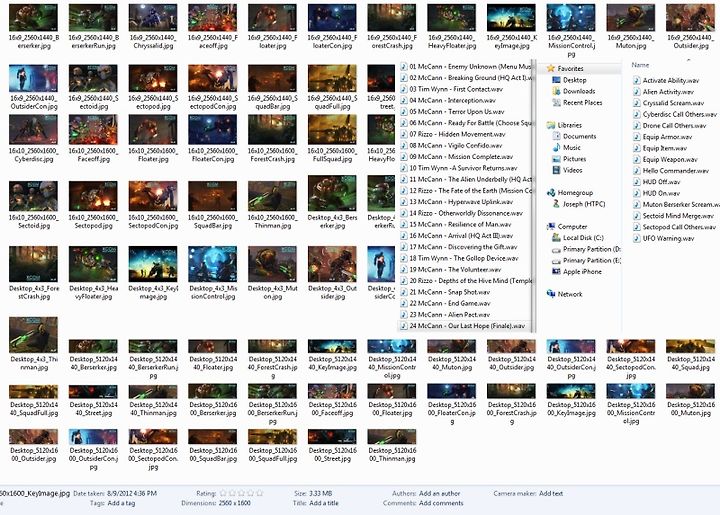The width and height of the screenshot is (720, 515).
Task: Open Local Disk (C:)
Action: [578, 238]
